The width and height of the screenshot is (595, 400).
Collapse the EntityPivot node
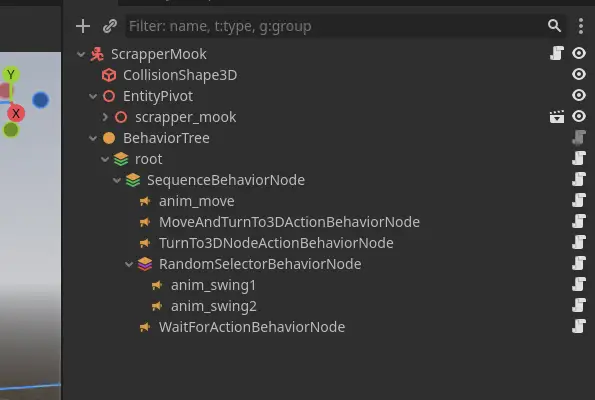pos(93,96)
